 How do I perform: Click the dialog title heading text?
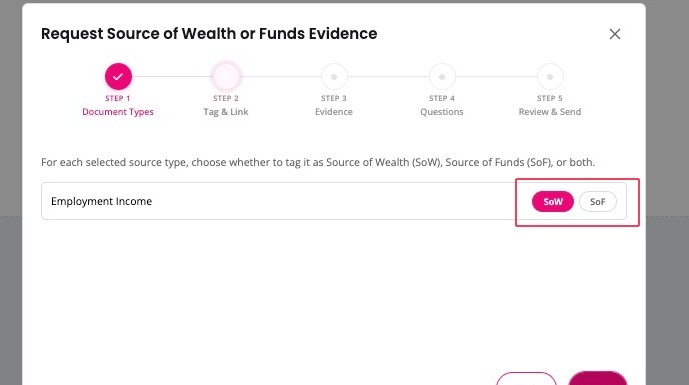(x=209, y=34)
